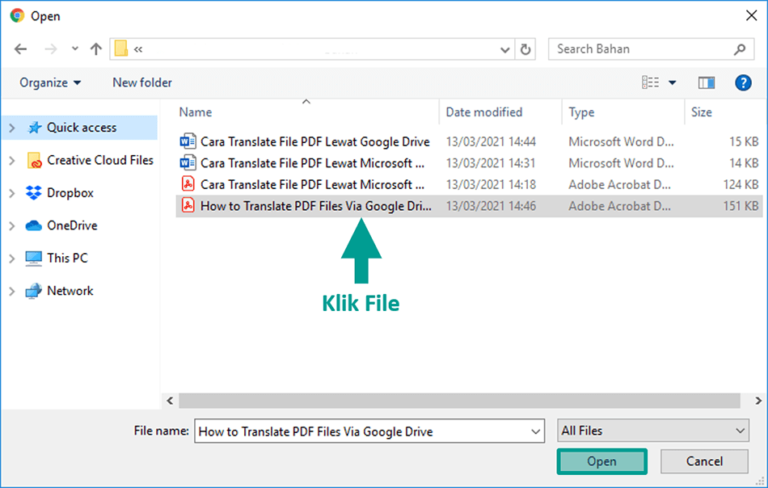Click the Quick access star icon
This screenshot has width=768, height=488.
point(34,128)
